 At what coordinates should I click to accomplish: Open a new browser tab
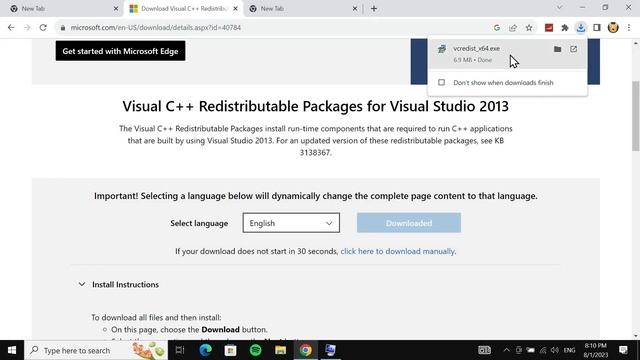tap(374, 9)
